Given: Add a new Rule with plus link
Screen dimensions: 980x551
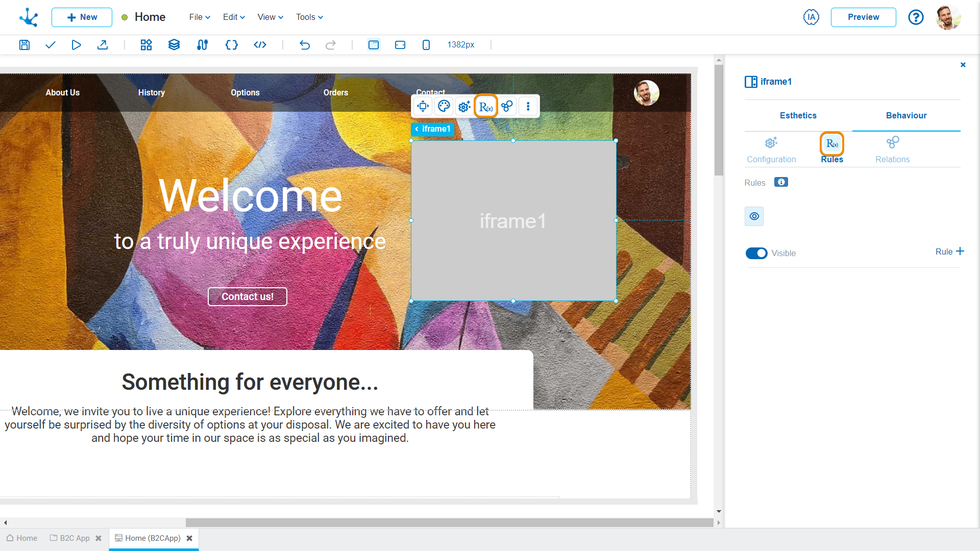Looking at the screenshot, I should (949, 252).
